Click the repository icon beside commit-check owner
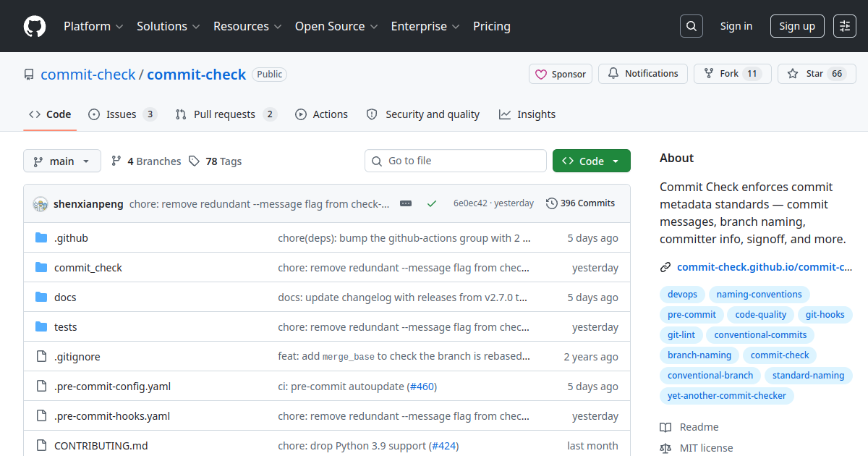Image resolution: width=868 pixels, height=456 pixels. (x=29, y=75)
